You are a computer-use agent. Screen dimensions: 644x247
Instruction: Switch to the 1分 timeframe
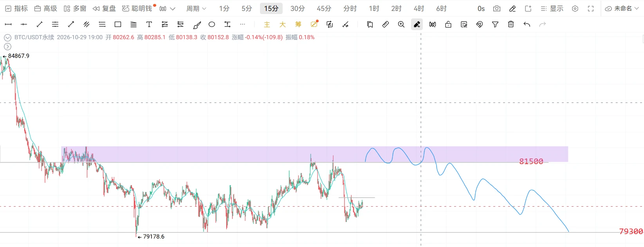(224, 8)
